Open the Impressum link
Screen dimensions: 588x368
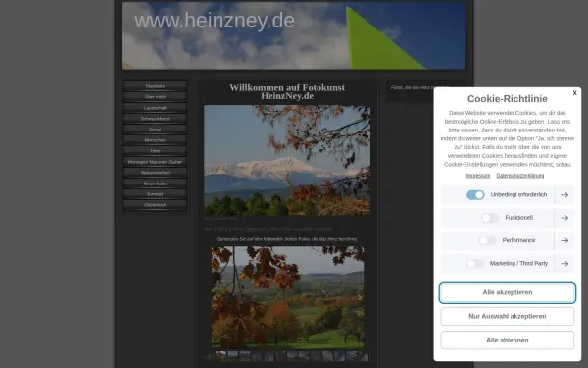coord(478,176)
